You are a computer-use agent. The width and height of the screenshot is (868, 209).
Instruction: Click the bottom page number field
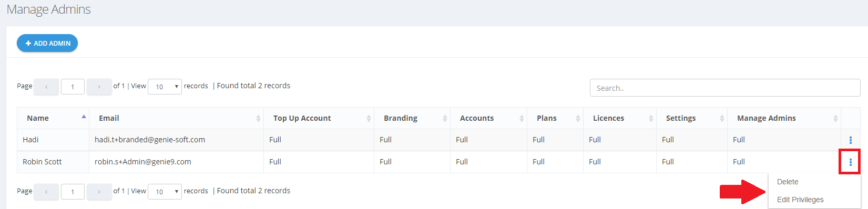pos(73,192)
